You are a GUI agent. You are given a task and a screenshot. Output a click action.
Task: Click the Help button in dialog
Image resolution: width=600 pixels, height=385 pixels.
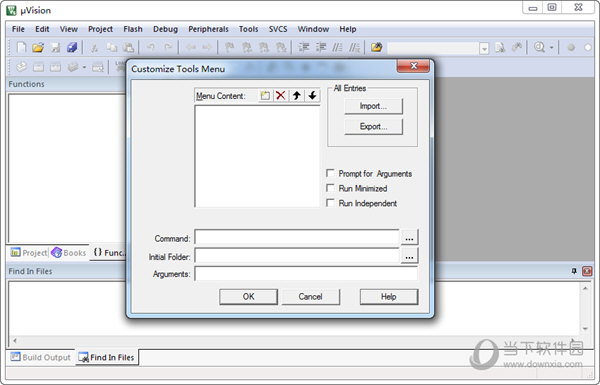click(389, 297)
